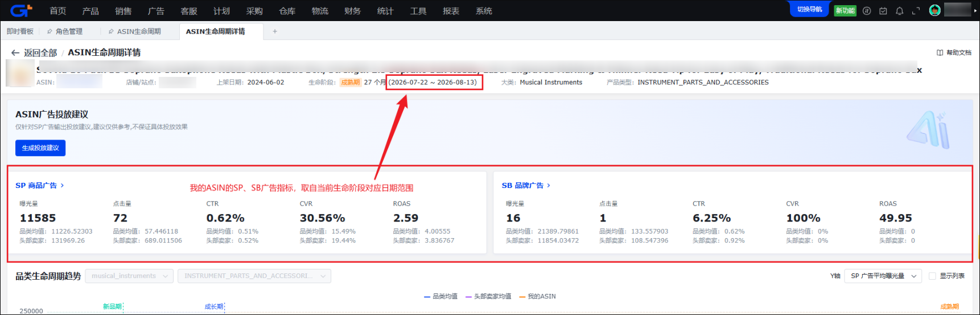Open 统计 menu
The height and width of the screenshot is (315, 980).
pyautogui.click(x=385, y=11)
